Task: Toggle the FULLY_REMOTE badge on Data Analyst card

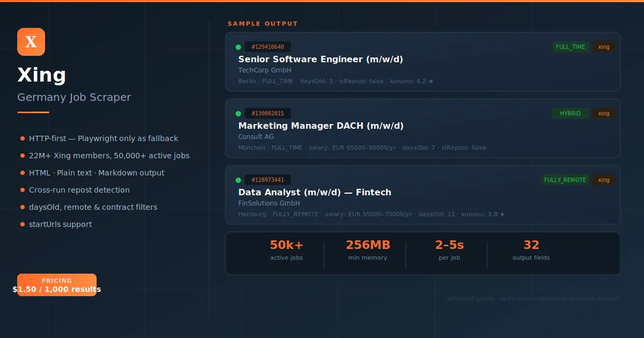Action: tap(565, 180)
